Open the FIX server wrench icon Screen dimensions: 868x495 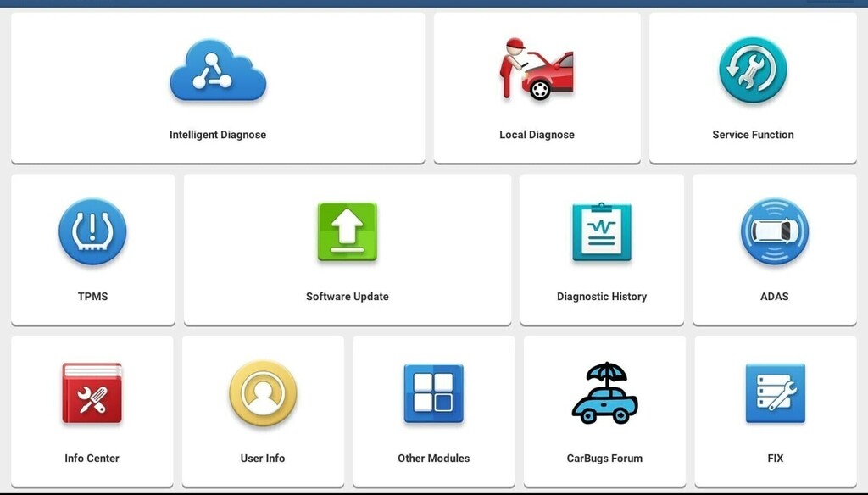775,393
